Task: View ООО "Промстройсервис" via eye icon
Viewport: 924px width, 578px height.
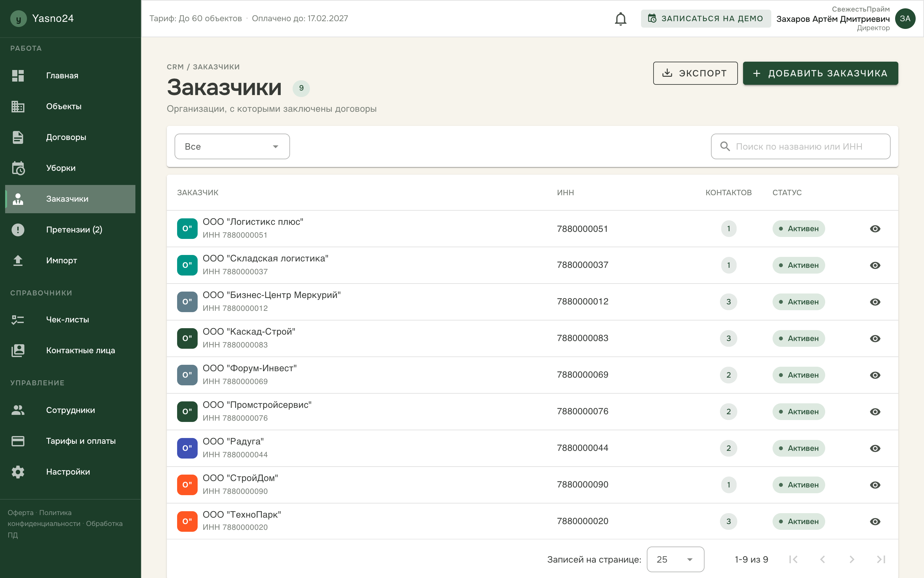Action: click(x=875, y=412)
